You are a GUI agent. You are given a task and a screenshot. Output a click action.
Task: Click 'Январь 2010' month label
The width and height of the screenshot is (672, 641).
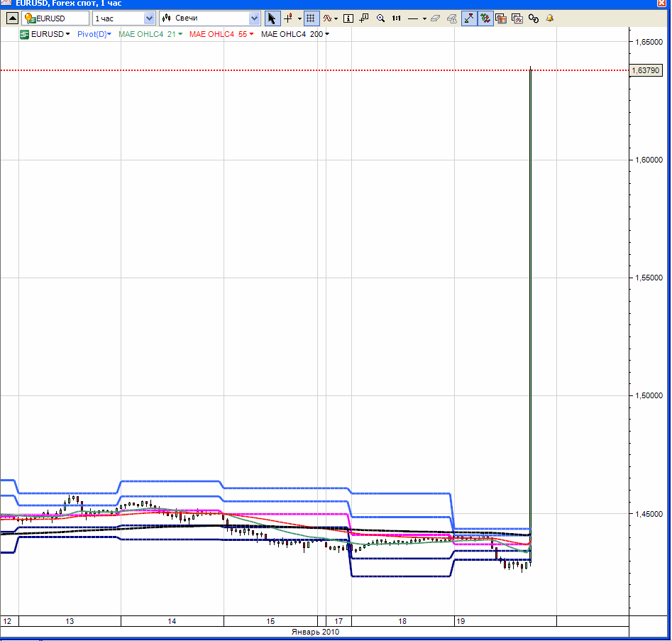pyautogui.click(x=316, y=632)
